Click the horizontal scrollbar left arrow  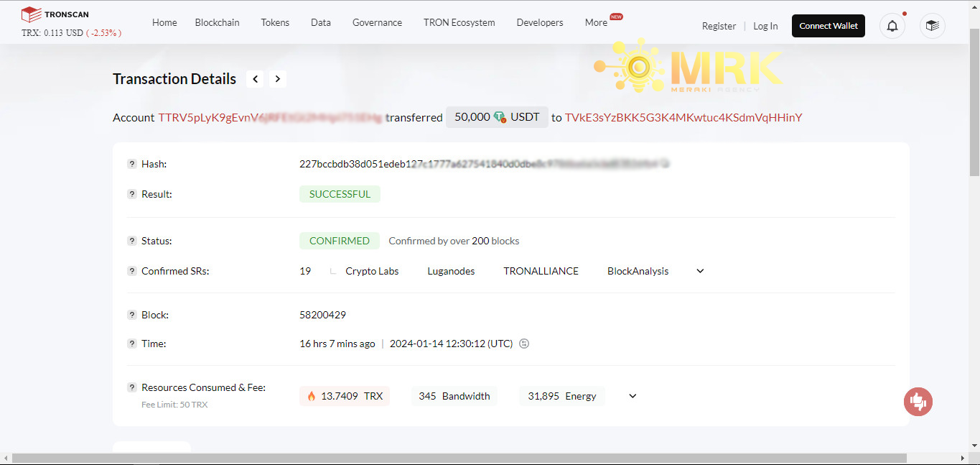(6, 458)
